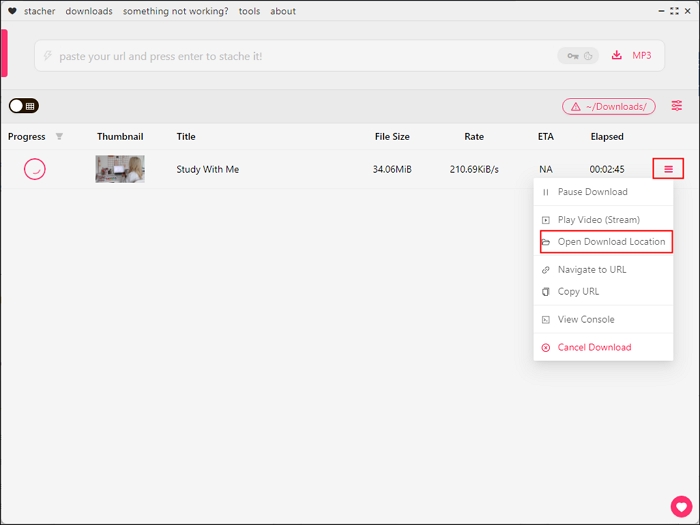Click the 34.06MiB file size value
The width and height of the screenshot is (700, 525).
[x=392, y=169]
